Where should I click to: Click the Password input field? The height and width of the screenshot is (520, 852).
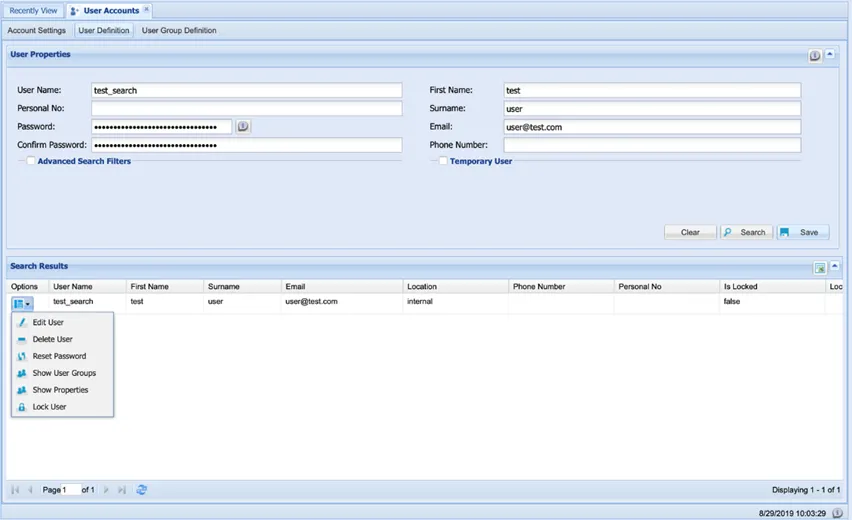coord(161,127)
